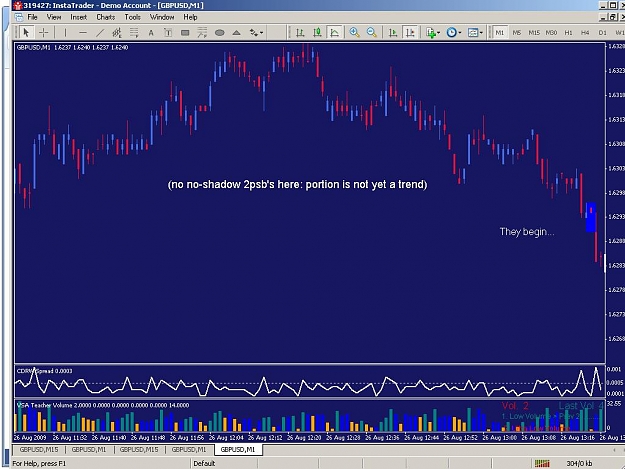This screenshot has width=625, height=469.
Task: Open the View menu
Action: point(54,17)
